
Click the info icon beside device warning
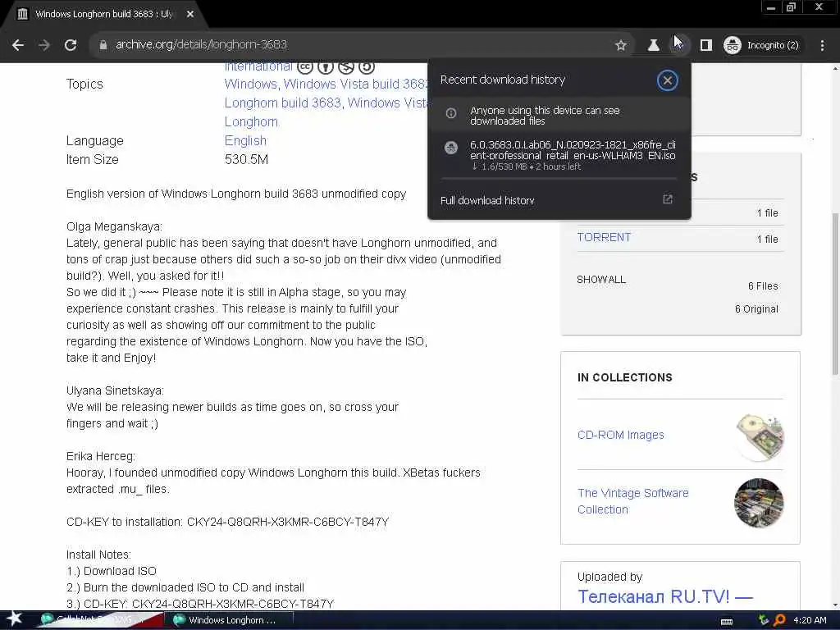tap(451, 113)
